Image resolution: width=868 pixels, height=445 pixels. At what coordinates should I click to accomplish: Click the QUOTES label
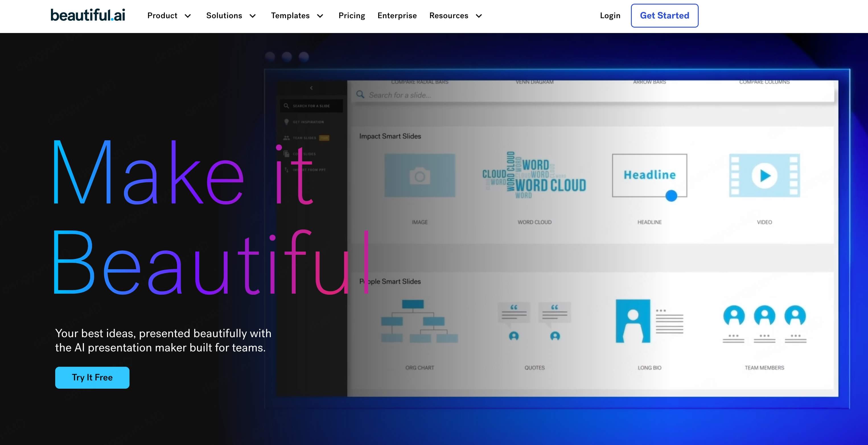tap(534, 368)
